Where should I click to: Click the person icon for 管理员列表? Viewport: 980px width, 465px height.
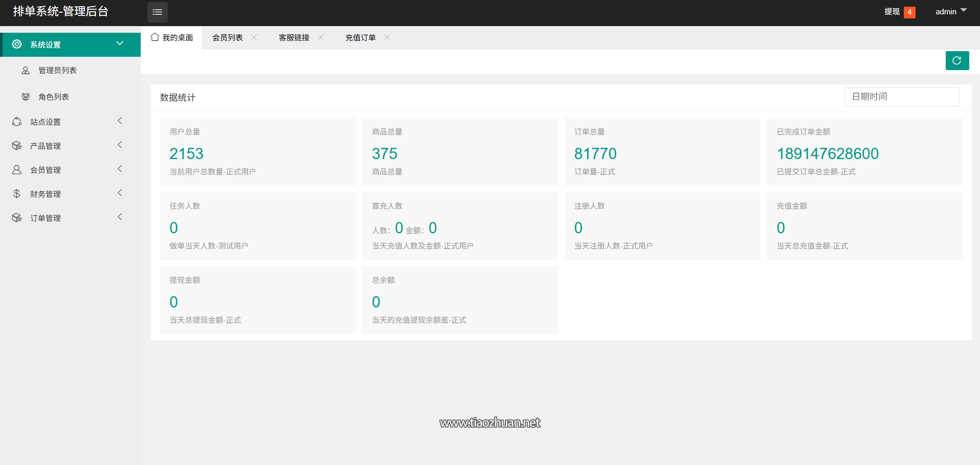(26, 70)
